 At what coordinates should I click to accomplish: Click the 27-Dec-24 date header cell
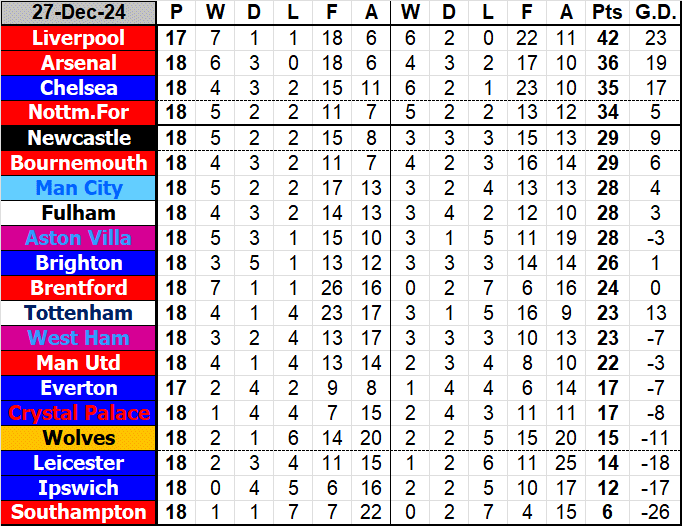(x=79, y=13)
